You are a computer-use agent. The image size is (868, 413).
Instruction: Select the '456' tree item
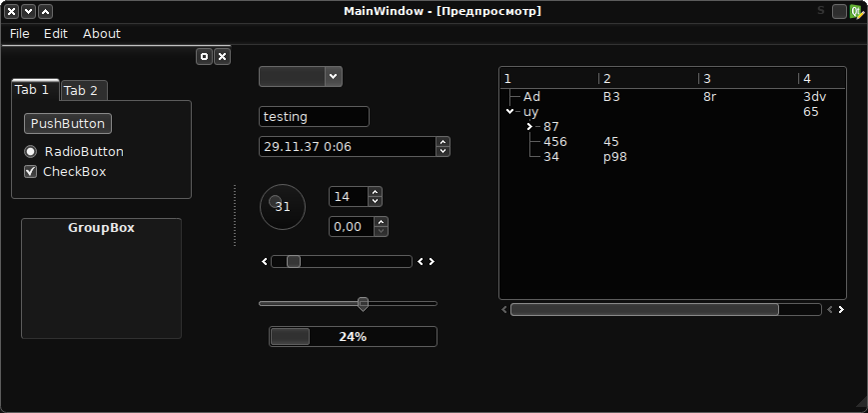point(555,142)
